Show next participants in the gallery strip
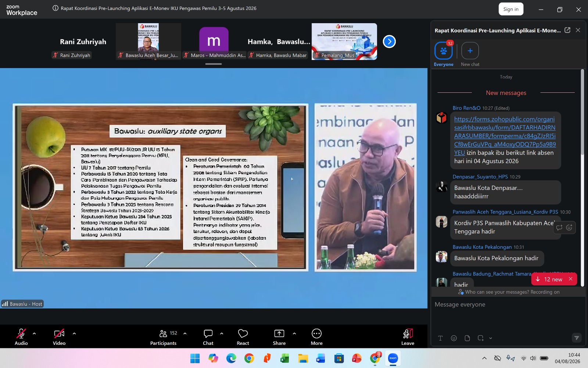Image resolution: width=588 pixels, height=368 pixels. [389, 42]
